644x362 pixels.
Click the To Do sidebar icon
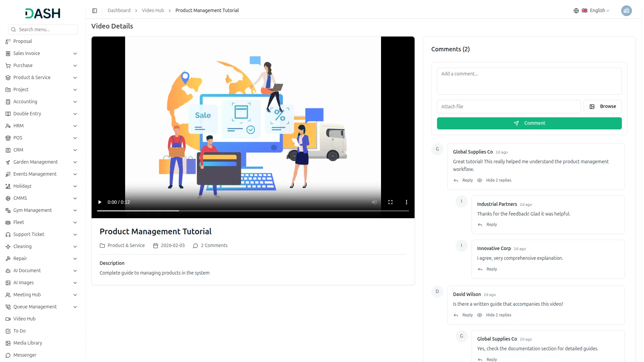coord(8,331)
